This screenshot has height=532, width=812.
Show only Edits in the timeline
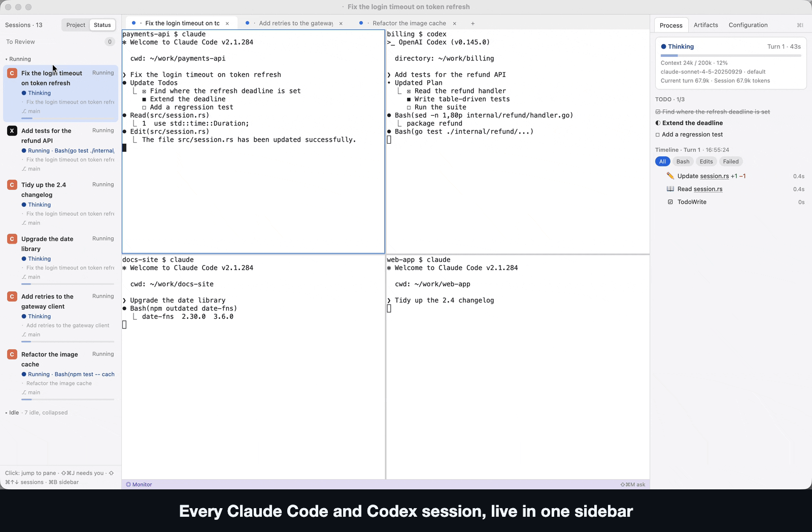(706, 161)
